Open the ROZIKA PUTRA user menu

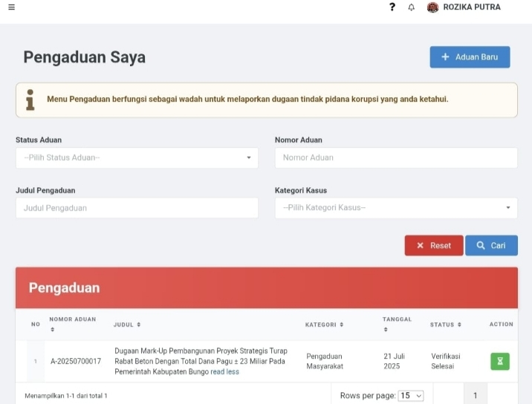click(x=472, y=7)
